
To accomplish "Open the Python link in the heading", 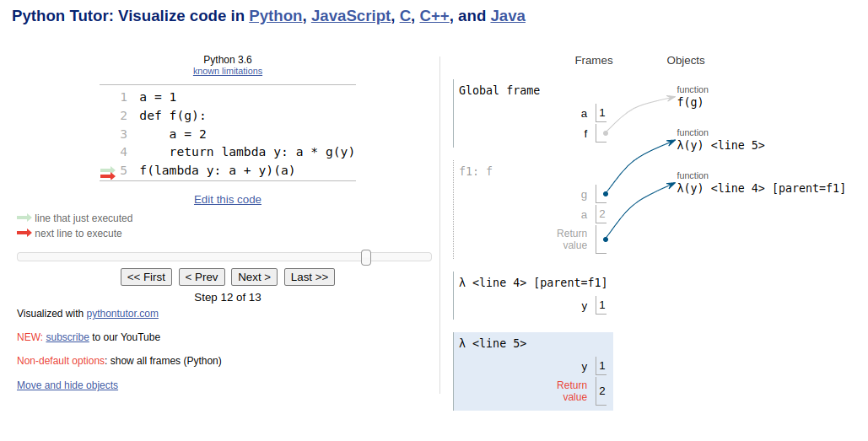I will (x=275, y=16).
